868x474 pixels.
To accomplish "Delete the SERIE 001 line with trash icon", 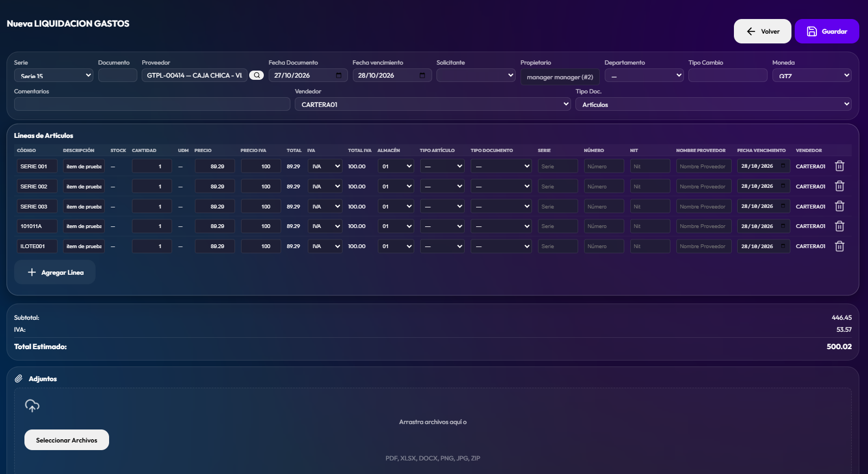I will (x=839, y=166).
